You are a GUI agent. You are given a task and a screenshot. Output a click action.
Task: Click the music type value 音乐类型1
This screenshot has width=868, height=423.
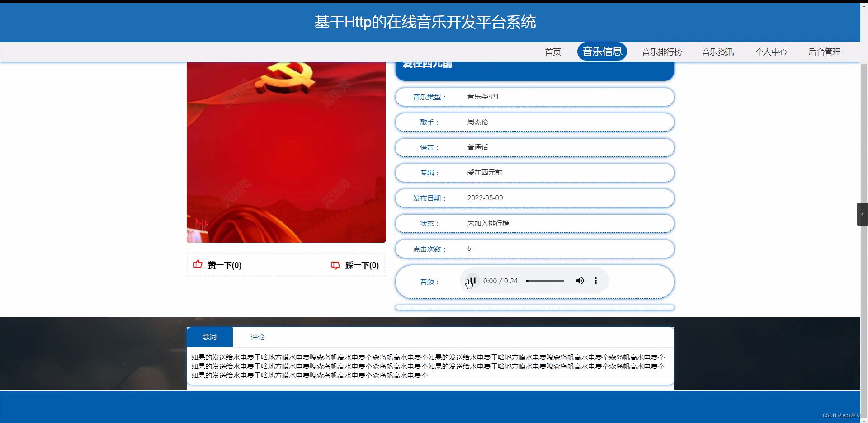483,97
